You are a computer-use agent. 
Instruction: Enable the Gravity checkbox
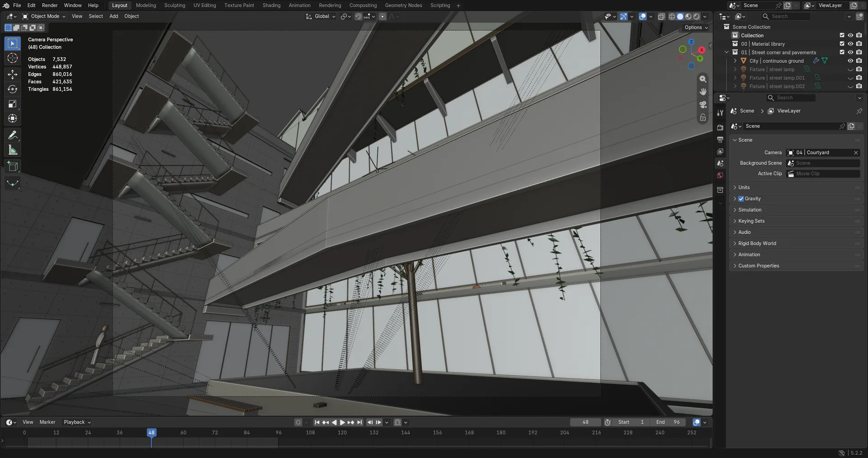coord(741,199)
